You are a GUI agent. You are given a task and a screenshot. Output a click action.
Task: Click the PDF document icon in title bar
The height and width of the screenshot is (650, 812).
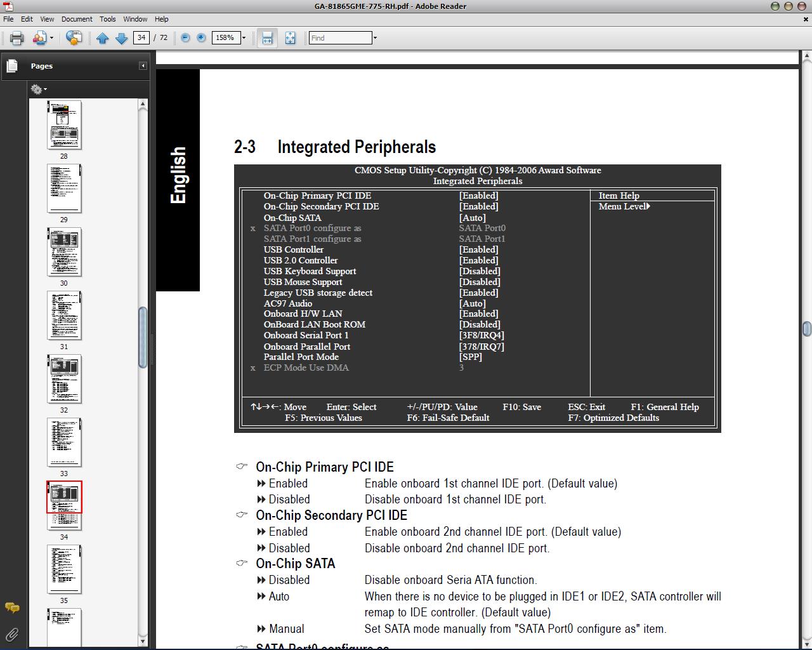[8, 6]
